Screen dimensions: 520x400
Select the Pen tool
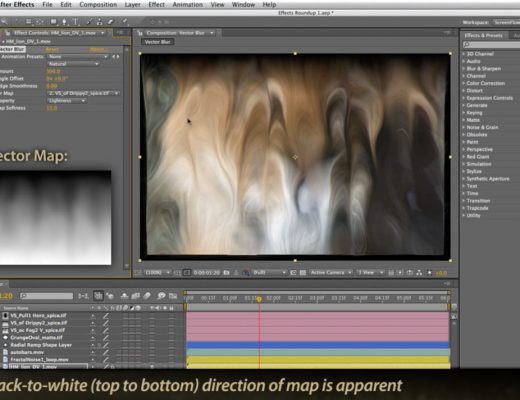point(64,22)
